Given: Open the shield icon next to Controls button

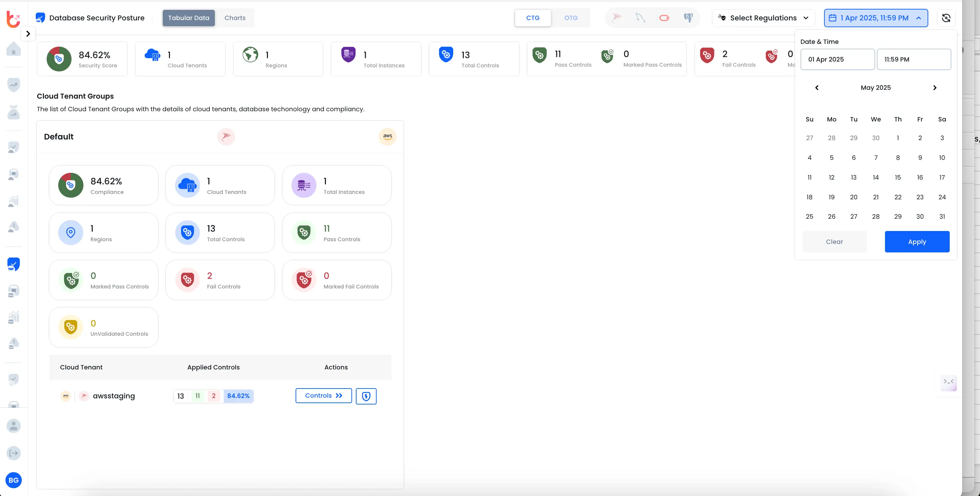Looking at the screenshot, I should pyautogui.click(x=366, y=396).
